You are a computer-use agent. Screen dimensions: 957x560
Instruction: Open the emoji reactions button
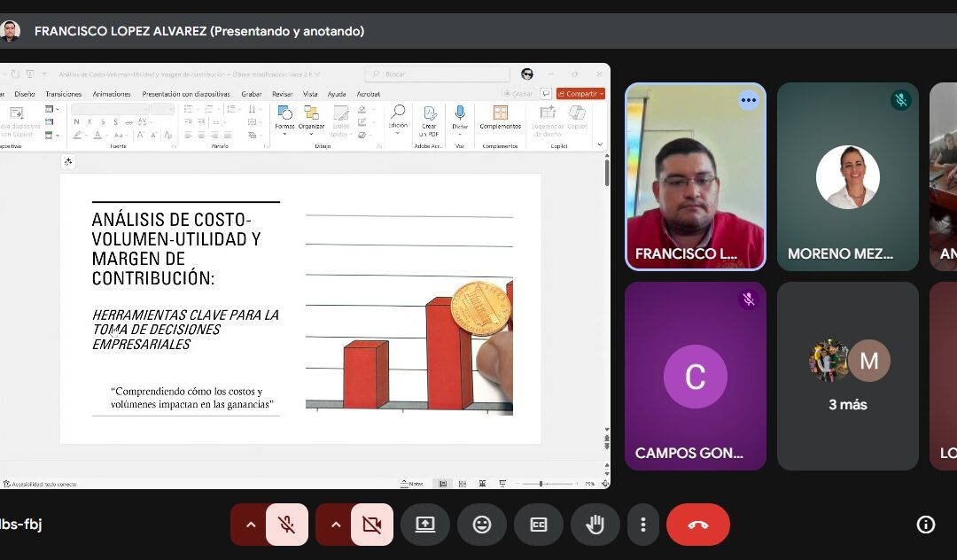482,525
